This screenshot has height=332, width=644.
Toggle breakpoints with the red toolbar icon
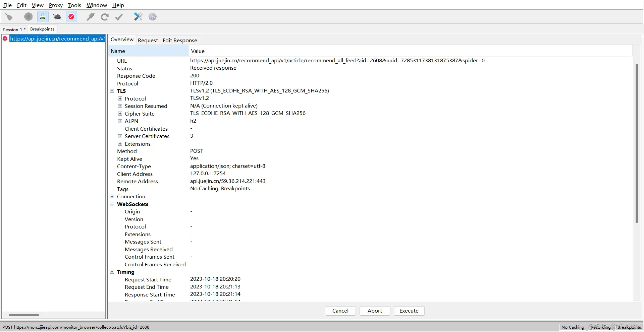click(x=71, y=17)
